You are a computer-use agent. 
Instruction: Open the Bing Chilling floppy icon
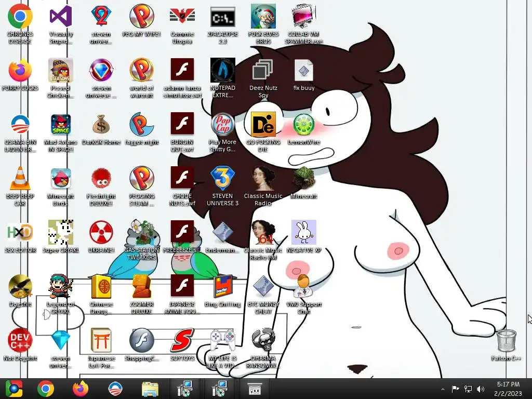222,286
